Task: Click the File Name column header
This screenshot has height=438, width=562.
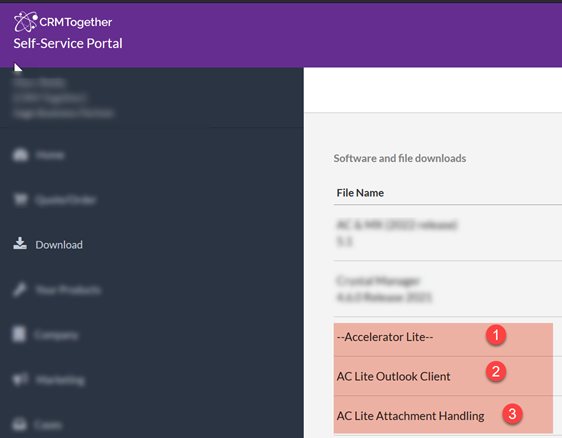Action: point(360,193)
